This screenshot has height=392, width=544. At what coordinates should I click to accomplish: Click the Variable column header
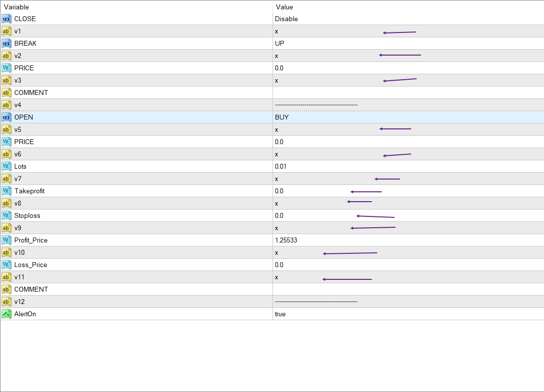click(x=17, y=7)
